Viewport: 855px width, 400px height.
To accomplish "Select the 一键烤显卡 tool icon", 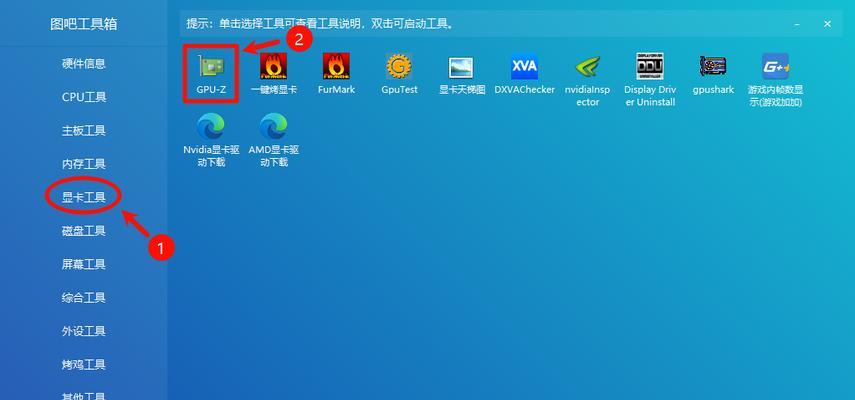I will tap(273, 66).
